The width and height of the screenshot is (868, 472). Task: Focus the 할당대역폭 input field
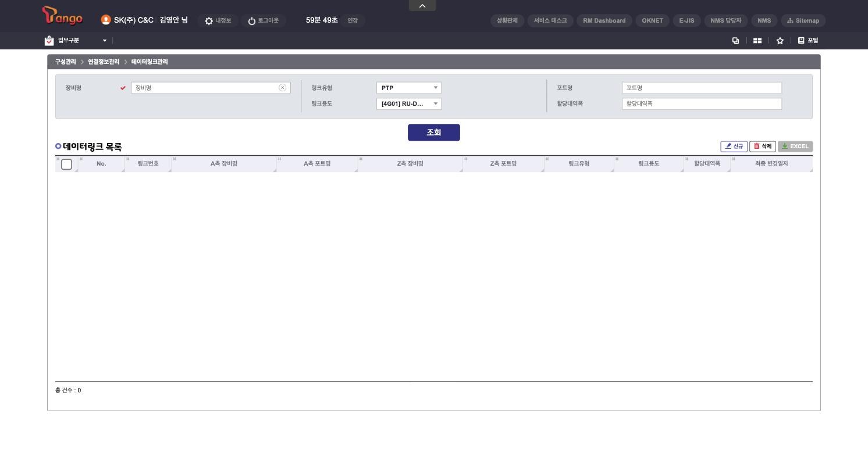702,104
